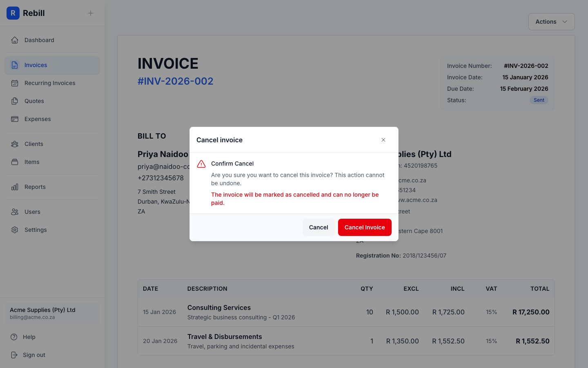The height and width of the screenshot is (368, 588).
Task: Select the Reports bar chart icon
Action: tap(15, 187)
